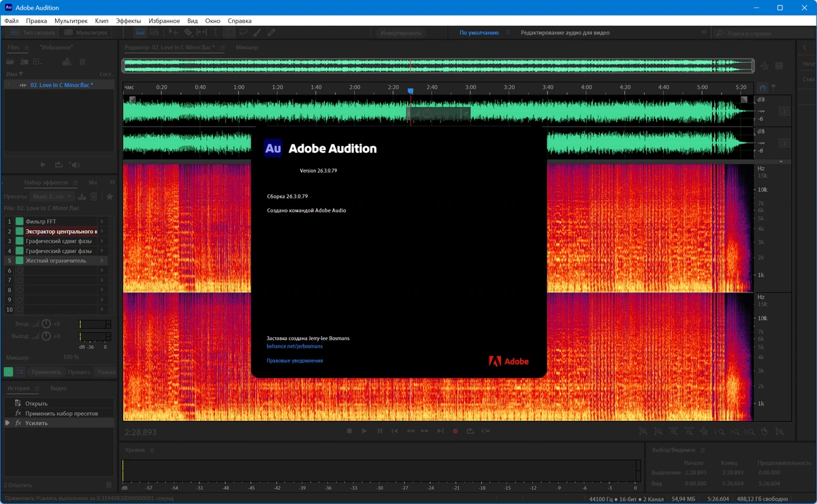The height and width of the screenshot is (504, 817).
Task: Open the Жесткий ограничитель slot menu arrow
Action: click(102, 261)
